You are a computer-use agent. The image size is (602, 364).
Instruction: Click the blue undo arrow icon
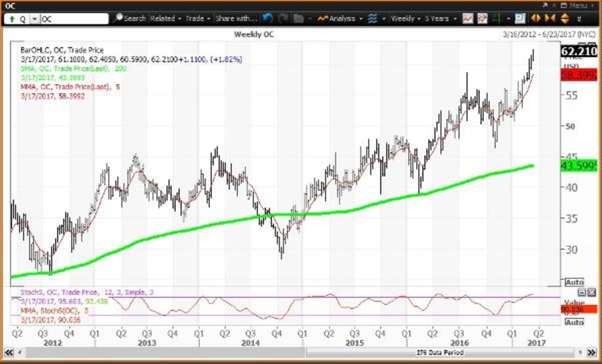pos(267,19)
